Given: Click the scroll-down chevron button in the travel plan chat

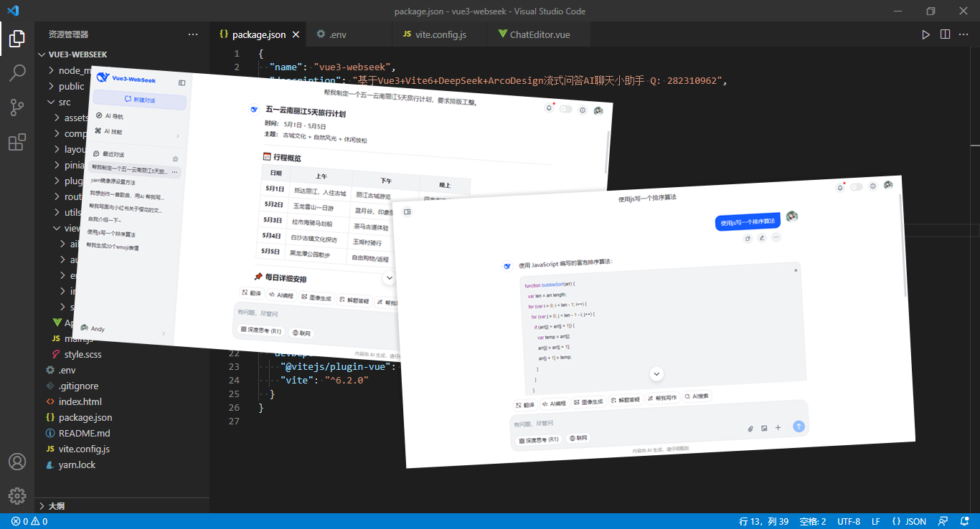Looking at the screenshot, I should (390, 278).
